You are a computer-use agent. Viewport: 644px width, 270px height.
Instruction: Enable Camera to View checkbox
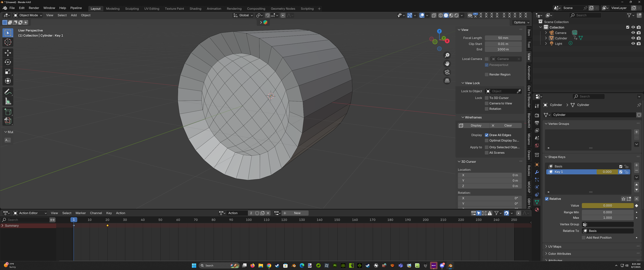(x=487, y=103)
